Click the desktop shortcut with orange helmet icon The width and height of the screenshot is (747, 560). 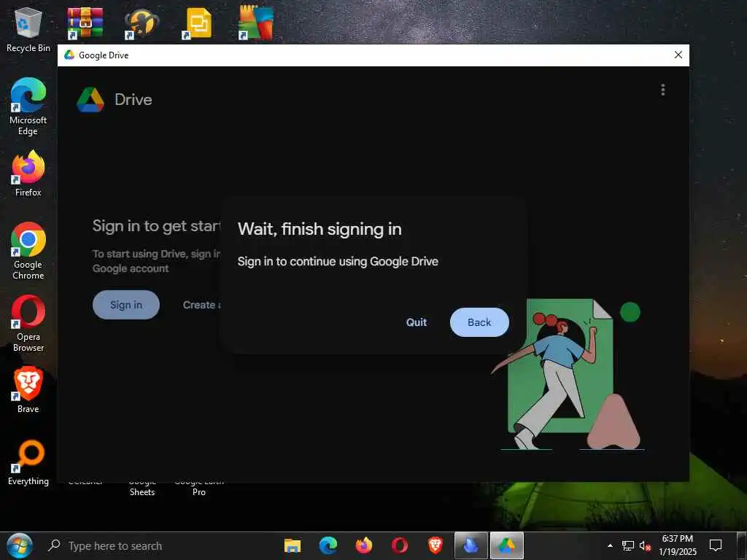click(x=142, y=23)
